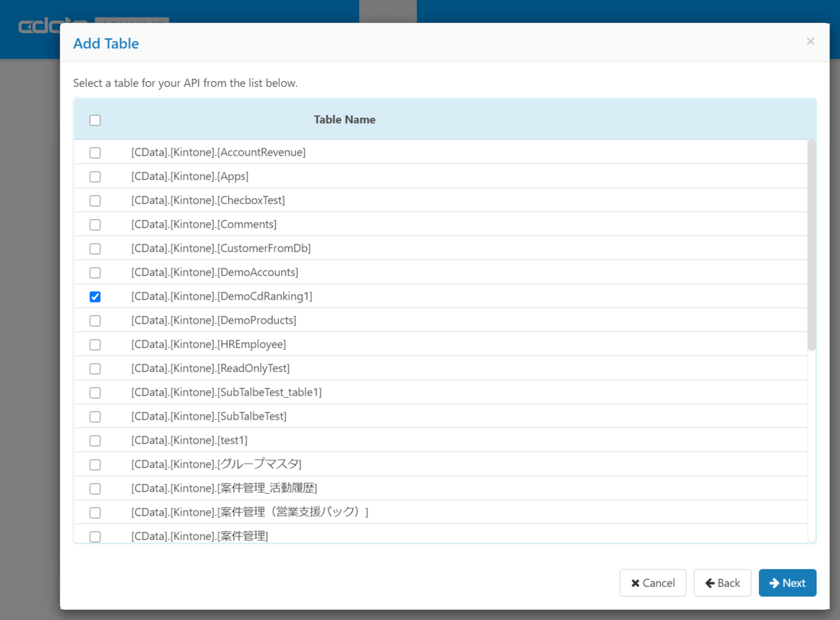
Task: Click [CData].[Kintone].[test1] row text
Action: pyautogui.click(x=190, y=440)
